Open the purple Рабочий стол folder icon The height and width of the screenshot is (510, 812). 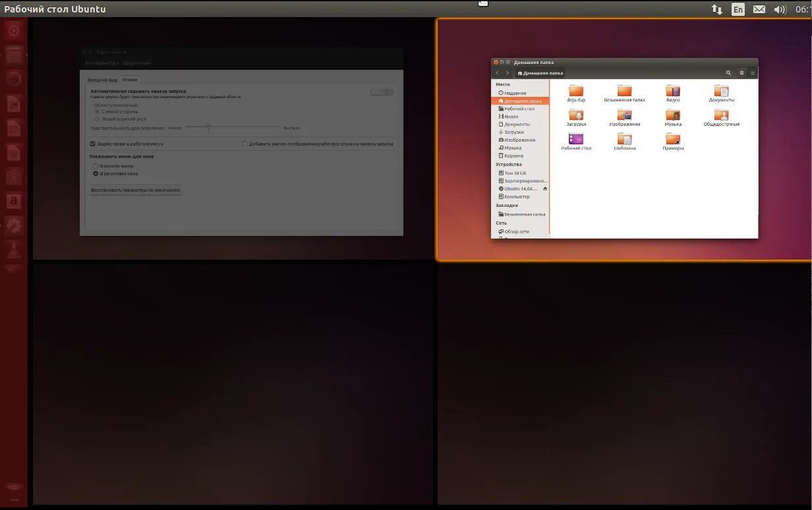tap(576, 138)
